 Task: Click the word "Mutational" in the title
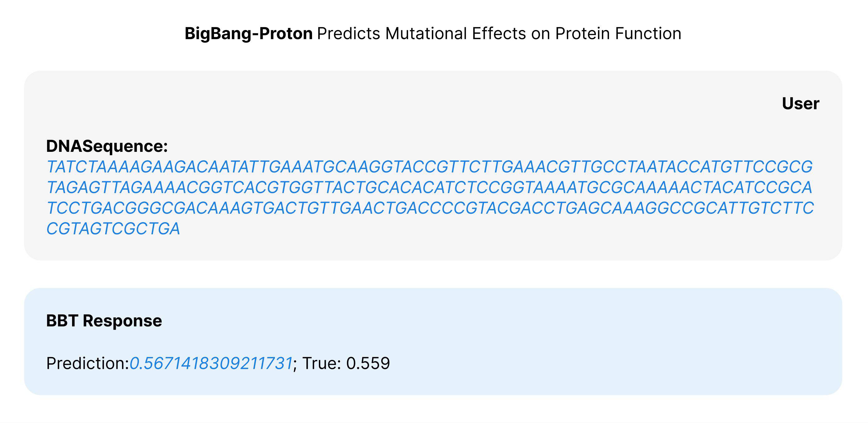coord(426,34)
